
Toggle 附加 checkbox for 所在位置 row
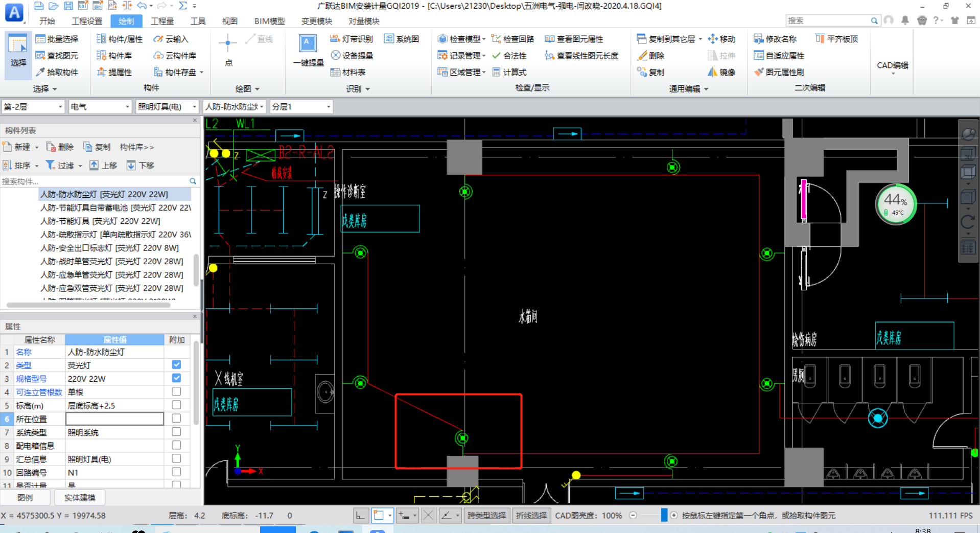click(176, 418)
